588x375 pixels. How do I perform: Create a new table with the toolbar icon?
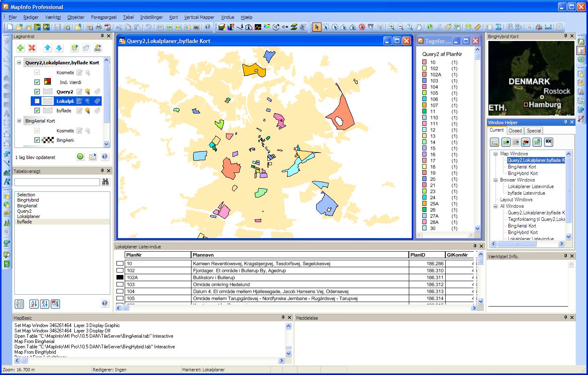pyautogui.click(x=10, y=27)
